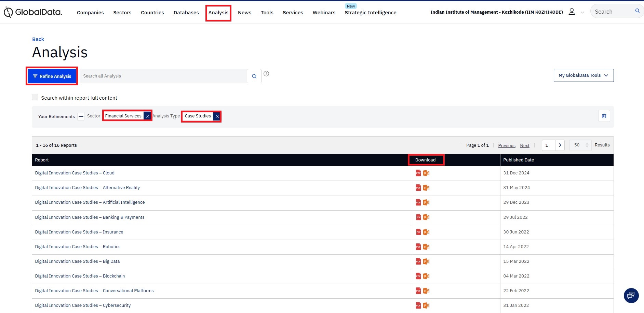This screenshot has width=644, height=313.
Task: Remove the Case Studies filter tag
Action: coord(217,116)
